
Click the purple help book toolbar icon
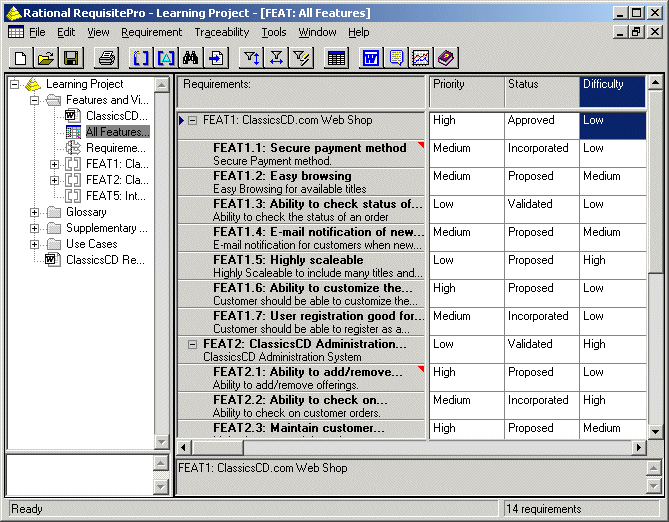tap(446, 58)
